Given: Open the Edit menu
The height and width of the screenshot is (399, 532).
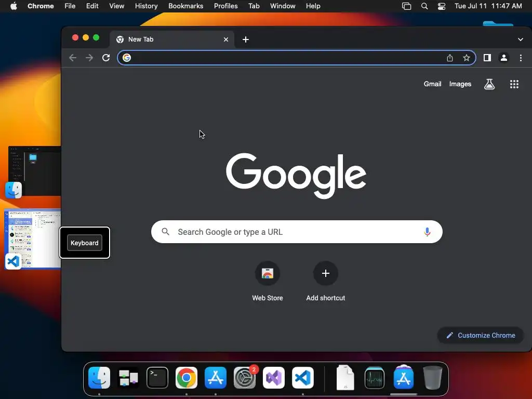Looking at the screenshot, I should click(x=92, y=6).
